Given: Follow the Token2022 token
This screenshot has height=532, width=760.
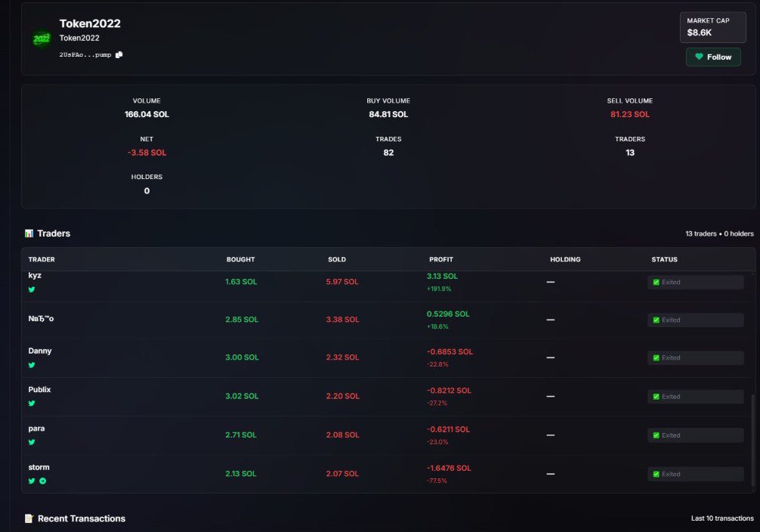Looking at the screenshot, I should point(713,57).
